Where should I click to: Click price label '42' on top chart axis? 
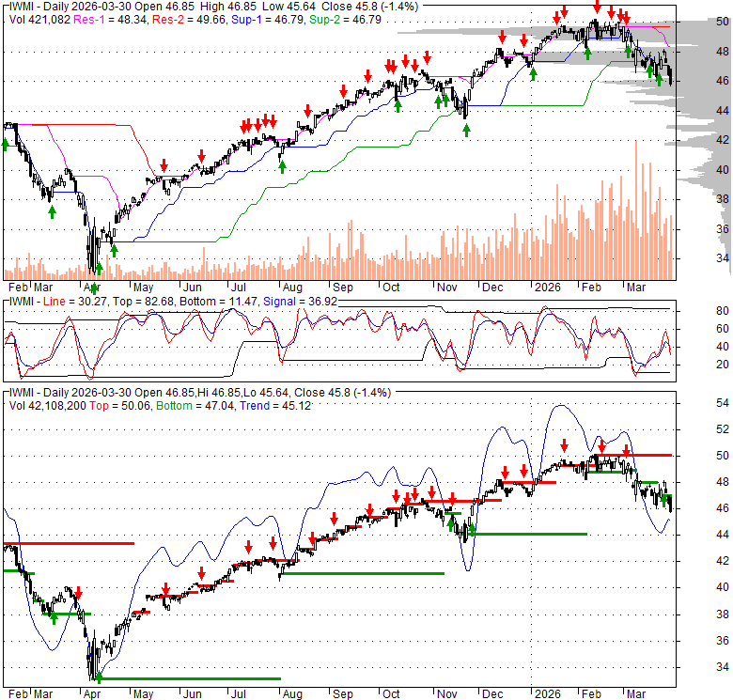tap(723, 140)
